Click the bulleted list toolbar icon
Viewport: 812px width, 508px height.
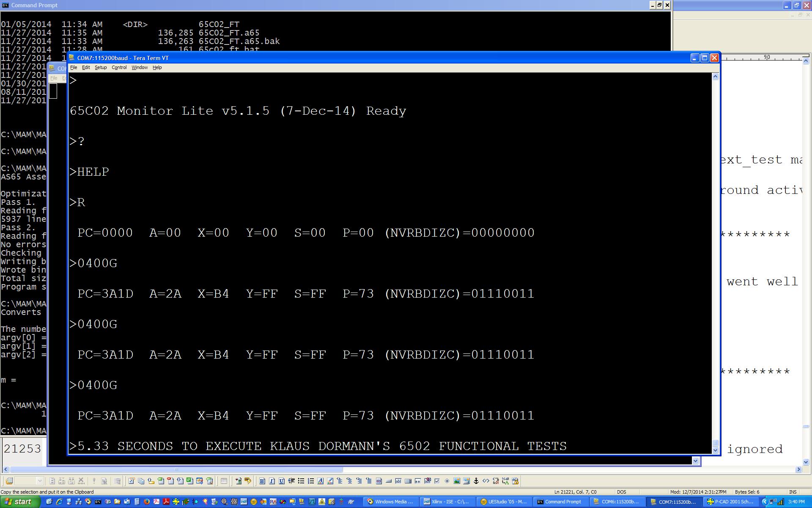[x=301, y=481]
